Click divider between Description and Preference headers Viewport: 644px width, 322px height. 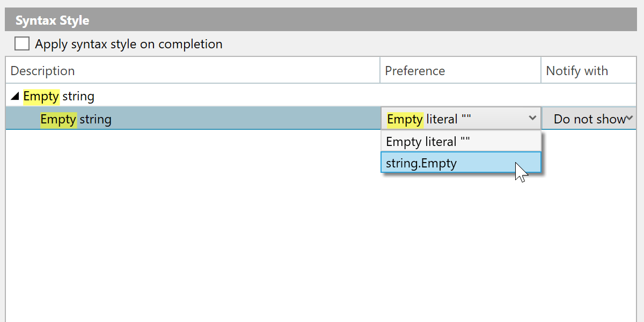click(x=380, y=71)
